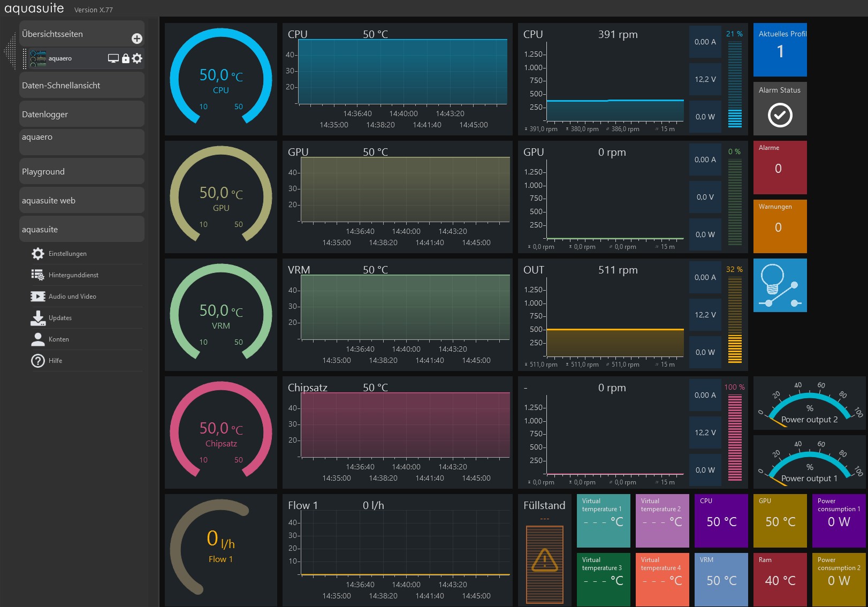Viewport: 868px width, 607px height.
Task: Expand the Daten-Schnellansicht section
Action: [x=81, y=86]
